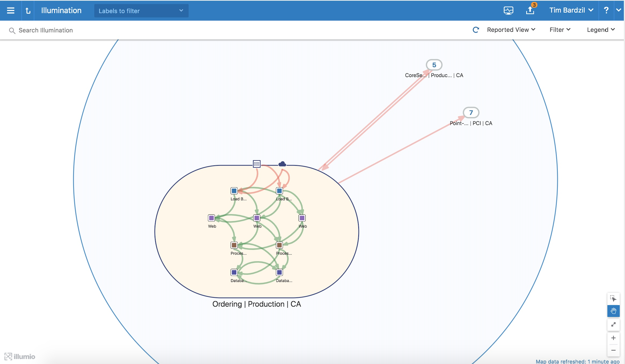Zoom in with the plus button
The image size is (625, 364).
point(613,338)
